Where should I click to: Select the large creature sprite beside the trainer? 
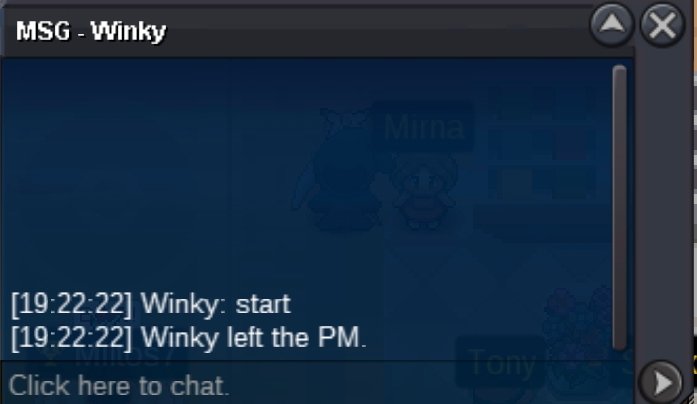[x=339, y=169]
